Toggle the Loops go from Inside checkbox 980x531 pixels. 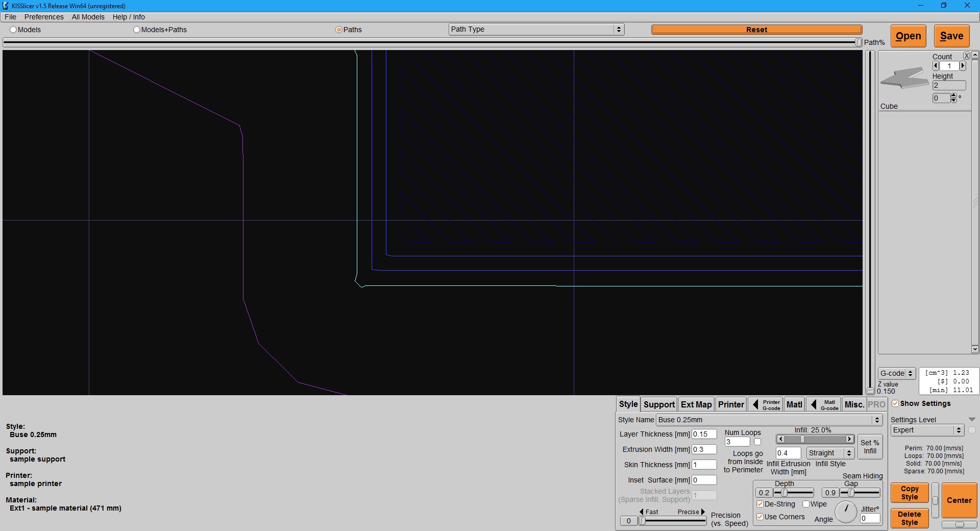click(x=757, y=442)
